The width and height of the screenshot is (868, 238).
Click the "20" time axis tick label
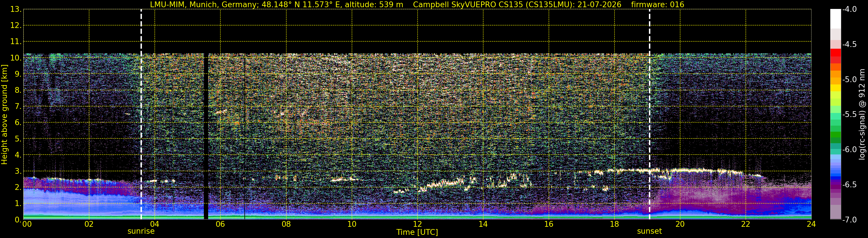tap(680, 224)
